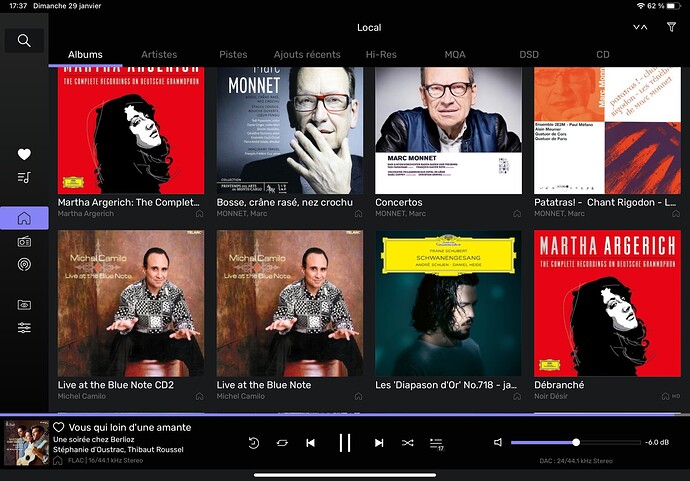This screenshot has width=690, height=481.
Task: Open settings sliders icon in sidebar
Action: coord(24,328)
